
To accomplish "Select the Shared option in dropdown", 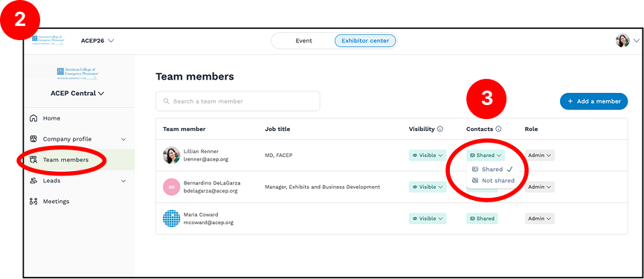I will point(492,170).
